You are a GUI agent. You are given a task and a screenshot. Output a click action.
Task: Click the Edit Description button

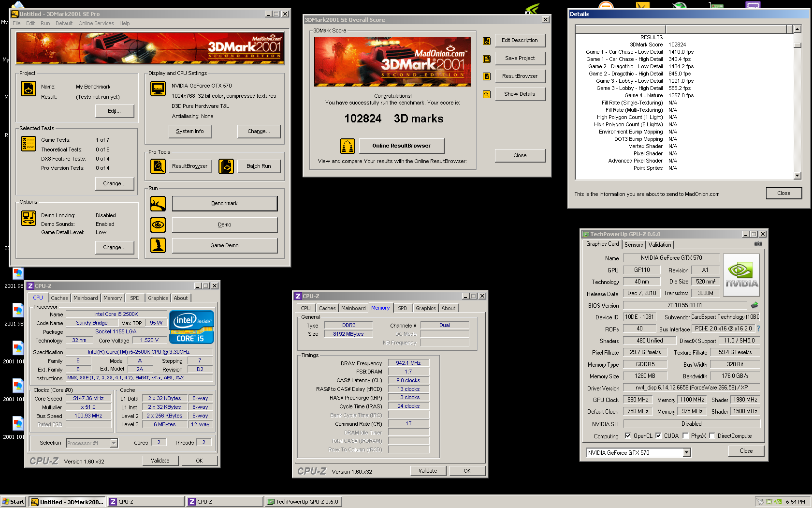click(x=520, y=40)
